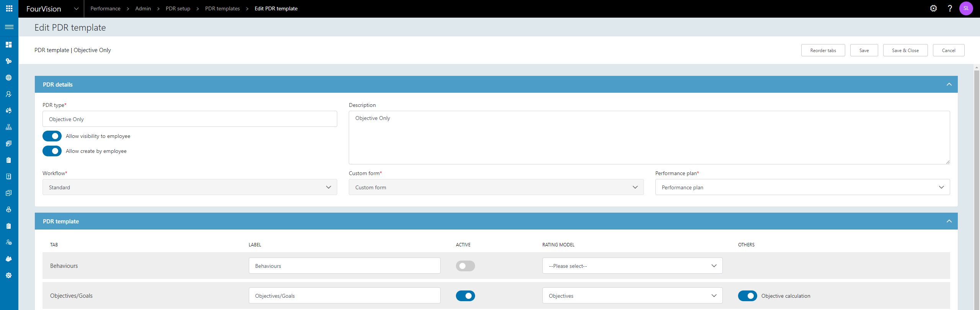Click the group of people sidebar icon
Screen dimensions: 980x310
(9, 259)
